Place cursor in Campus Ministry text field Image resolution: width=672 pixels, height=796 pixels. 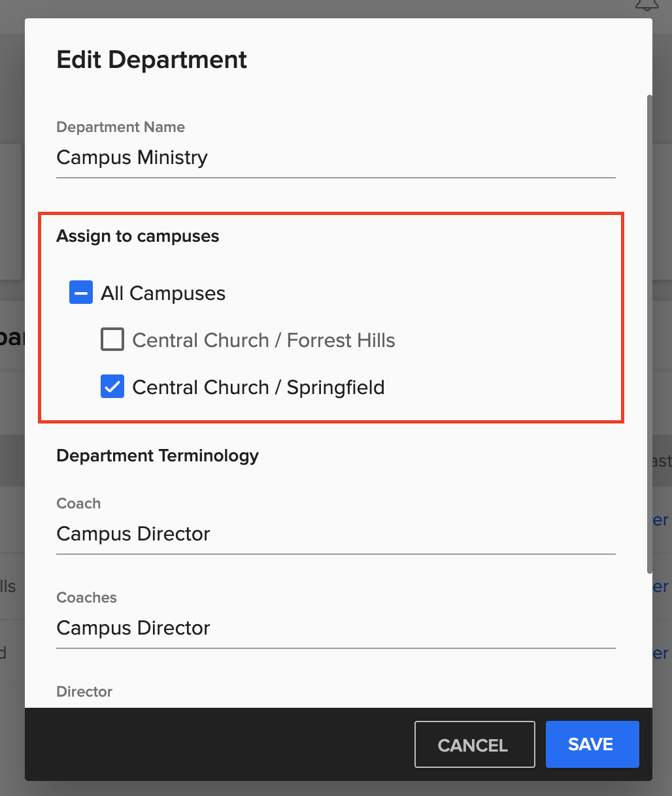261,158
